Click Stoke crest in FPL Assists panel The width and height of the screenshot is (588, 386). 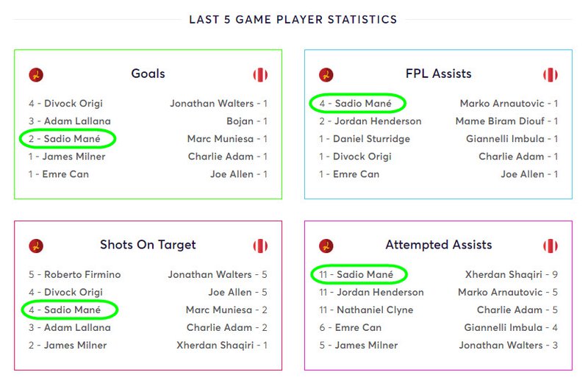pyautogui.click(x=551, y=75)
